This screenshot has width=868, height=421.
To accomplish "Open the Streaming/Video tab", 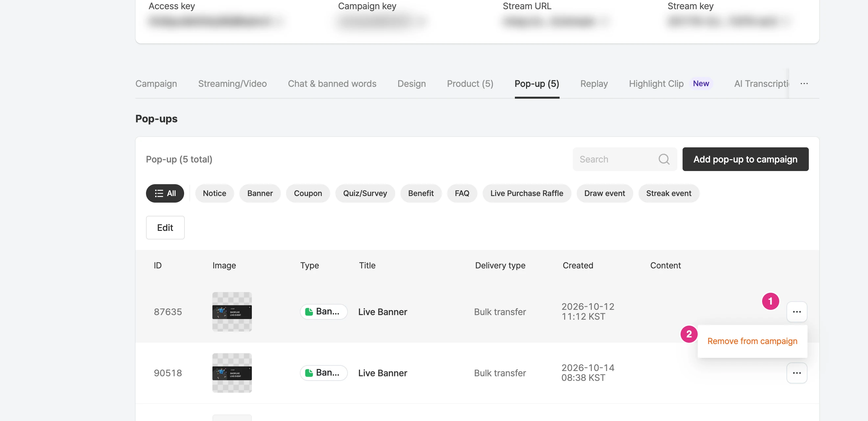I will point(232,84).
